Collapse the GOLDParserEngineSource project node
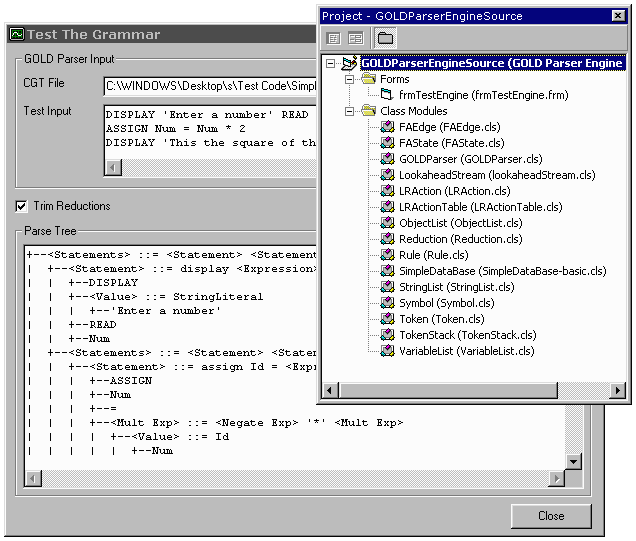The height and width of the screenshot is (541, 636). [x=331, y=64]
